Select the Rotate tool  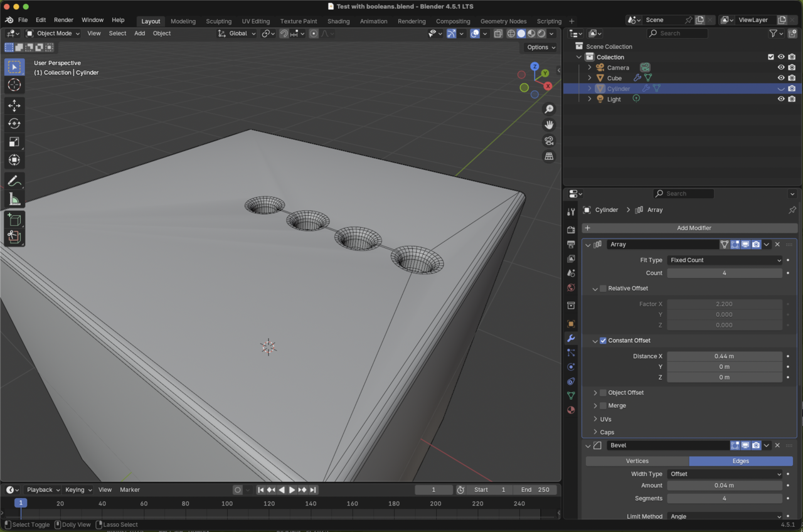coord(14,124)
